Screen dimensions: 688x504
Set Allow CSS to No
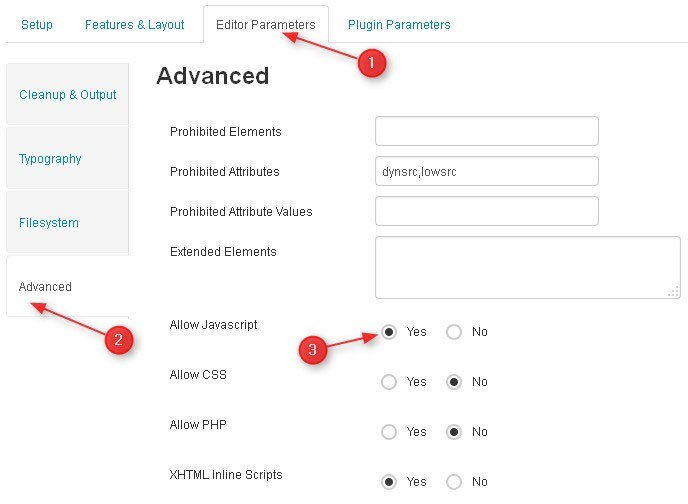(454, 382)
